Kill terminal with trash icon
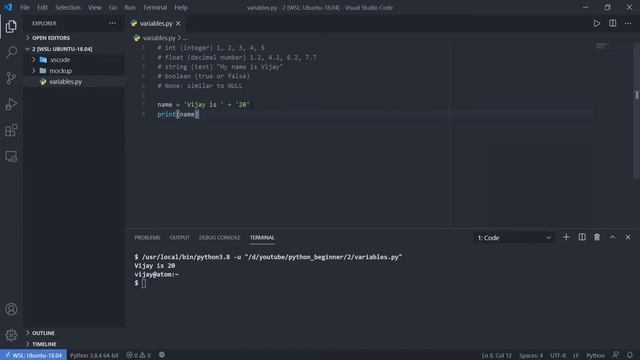Viewport: 640px width, 360px height. [597, 237]
